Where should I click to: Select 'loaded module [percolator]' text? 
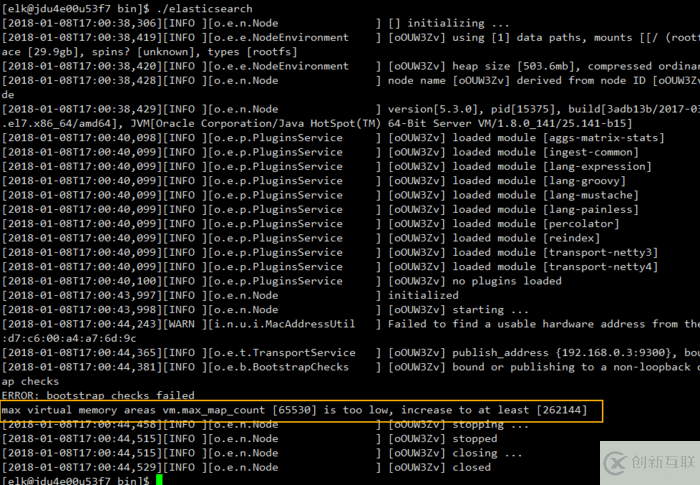click(x=536, y=224)
